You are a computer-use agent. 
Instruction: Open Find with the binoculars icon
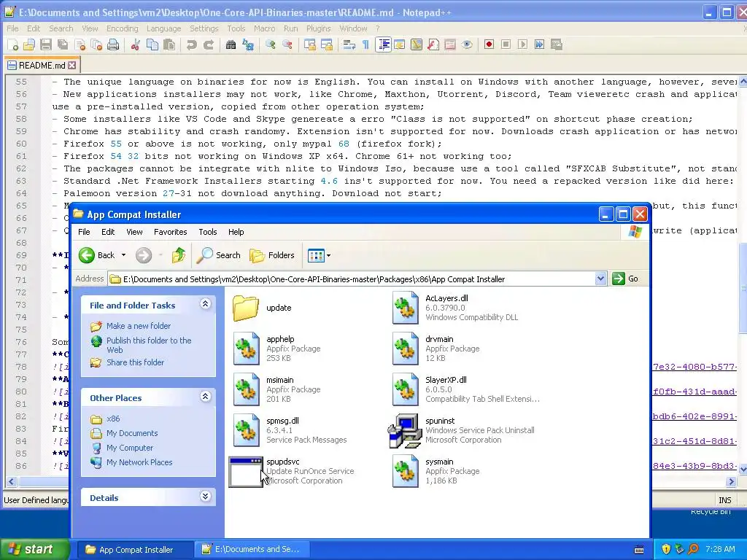231,44
